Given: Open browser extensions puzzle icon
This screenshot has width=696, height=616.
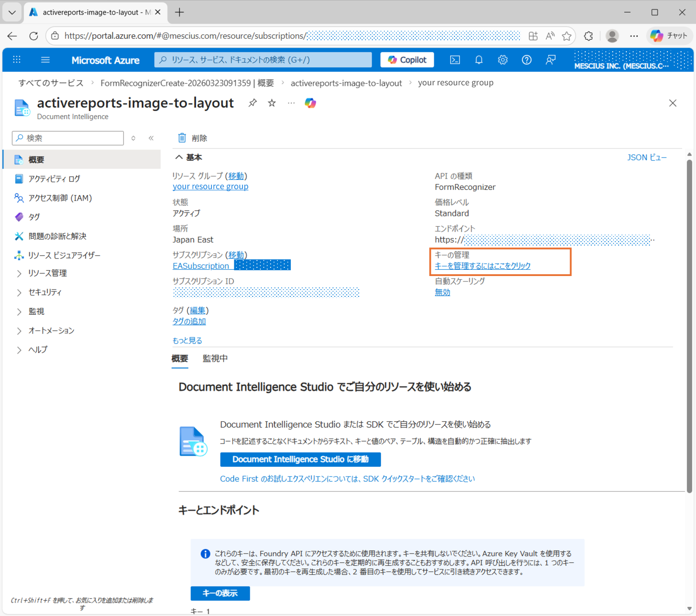Looking at the screenshot, I should click(x=589, y=36).
